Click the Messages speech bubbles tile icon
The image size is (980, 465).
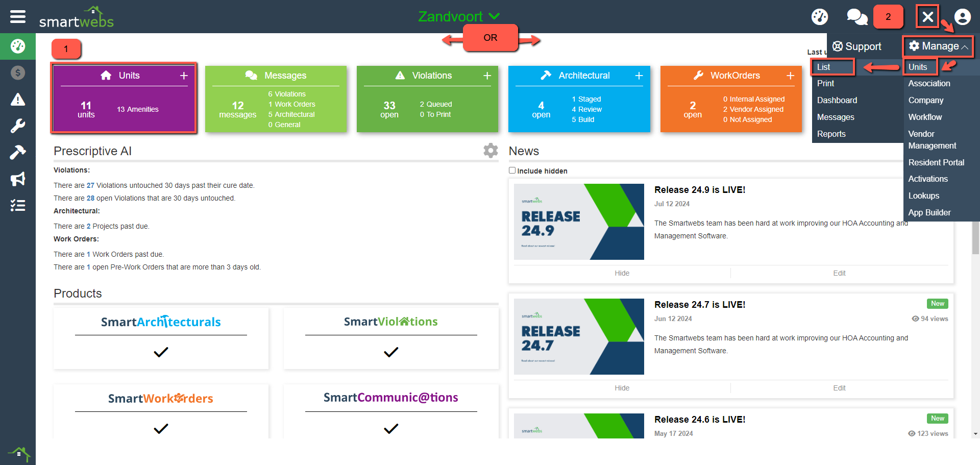point(251,76)
